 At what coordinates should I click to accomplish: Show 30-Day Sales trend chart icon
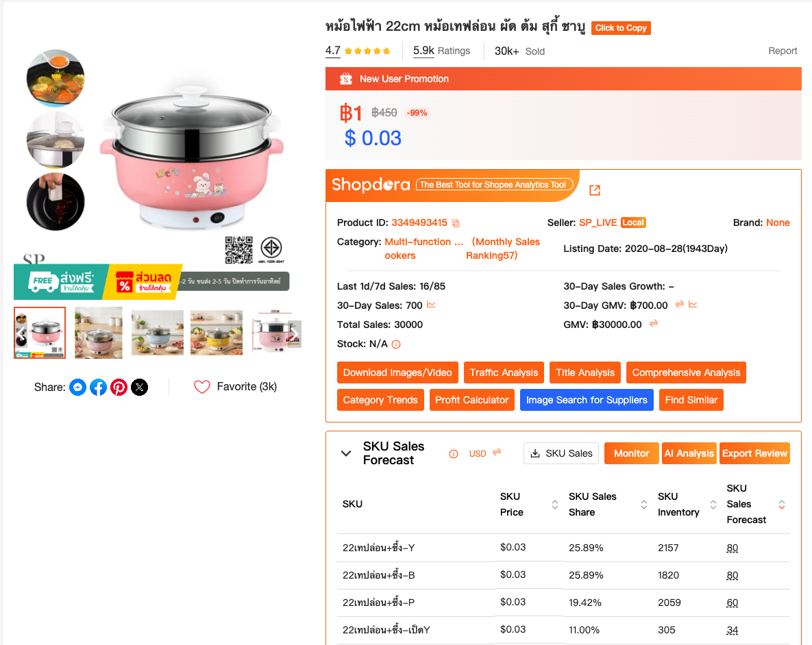tap(431, 305)
